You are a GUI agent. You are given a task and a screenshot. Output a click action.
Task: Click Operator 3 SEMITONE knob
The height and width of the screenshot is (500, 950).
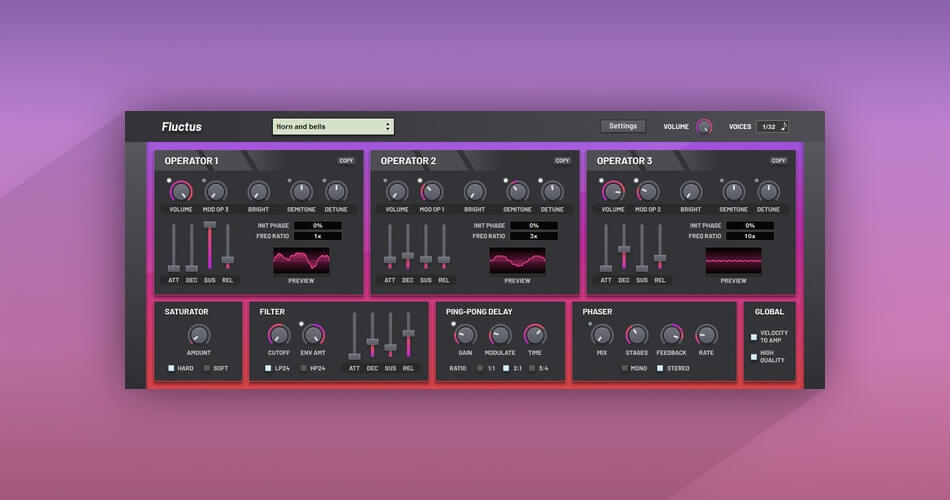(733, 192)
